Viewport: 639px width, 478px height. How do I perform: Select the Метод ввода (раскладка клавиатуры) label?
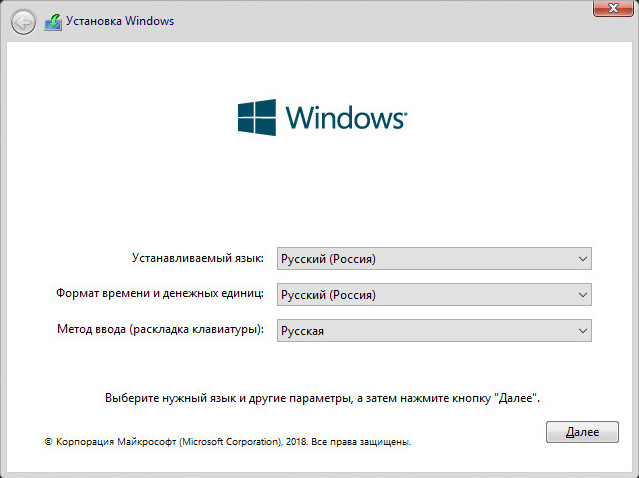(x=160, y=329)
